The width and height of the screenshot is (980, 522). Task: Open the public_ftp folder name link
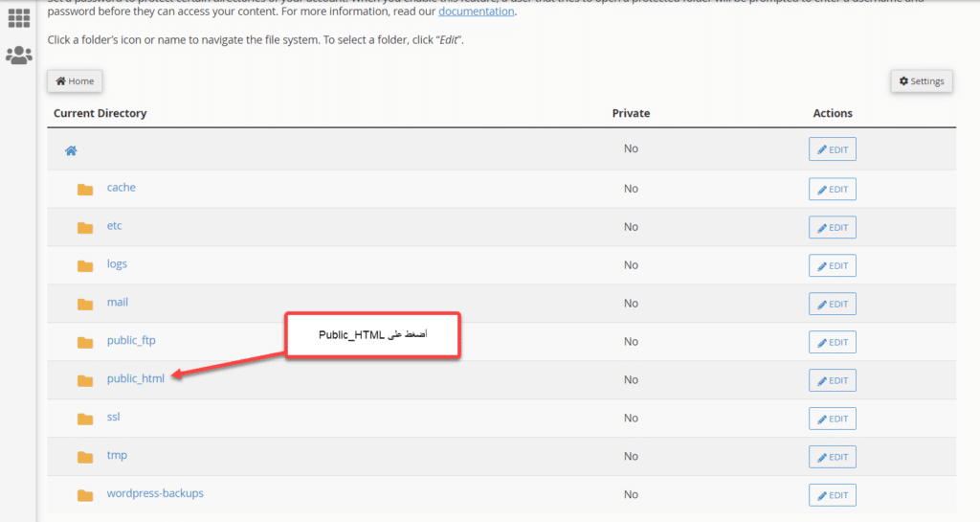tap(131, 341)
